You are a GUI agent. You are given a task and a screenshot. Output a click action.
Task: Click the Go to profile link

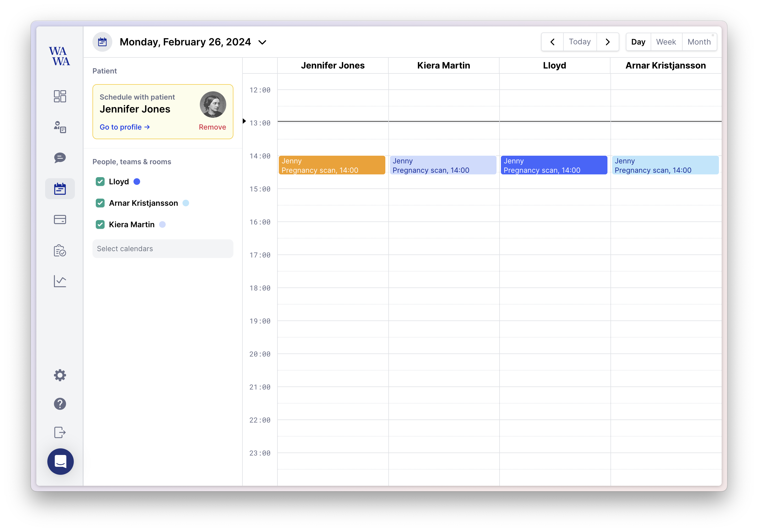[124, 127]
